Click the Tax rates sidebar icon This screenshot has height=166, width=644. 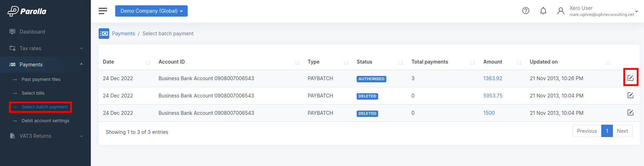tap(12, 48)
